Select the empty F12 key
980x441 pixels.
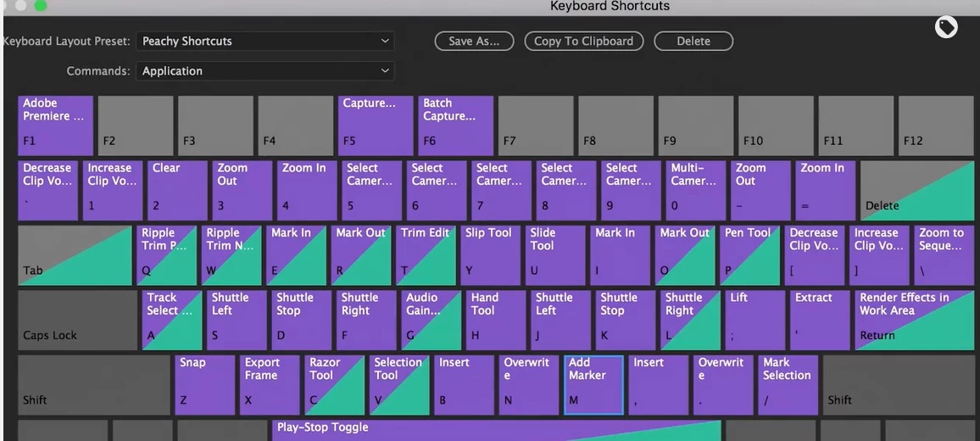point(936,126)
